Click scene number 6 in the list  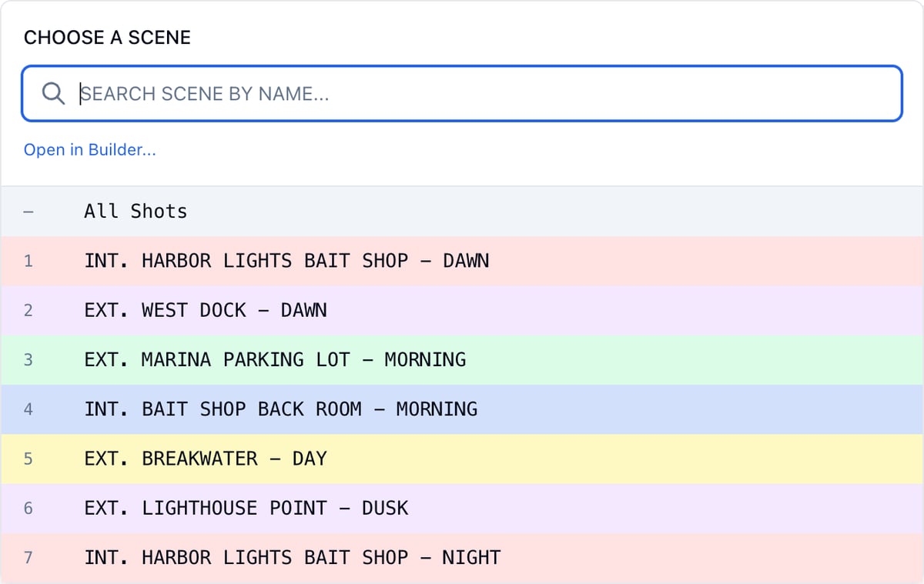click(28, 509)
